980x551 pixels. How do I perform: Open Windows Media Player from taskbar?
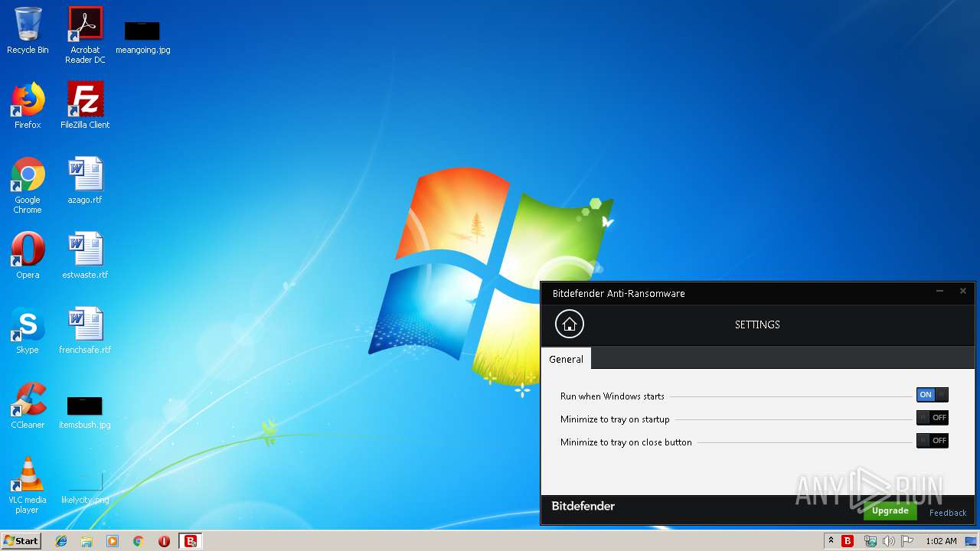tap(113, 541)
